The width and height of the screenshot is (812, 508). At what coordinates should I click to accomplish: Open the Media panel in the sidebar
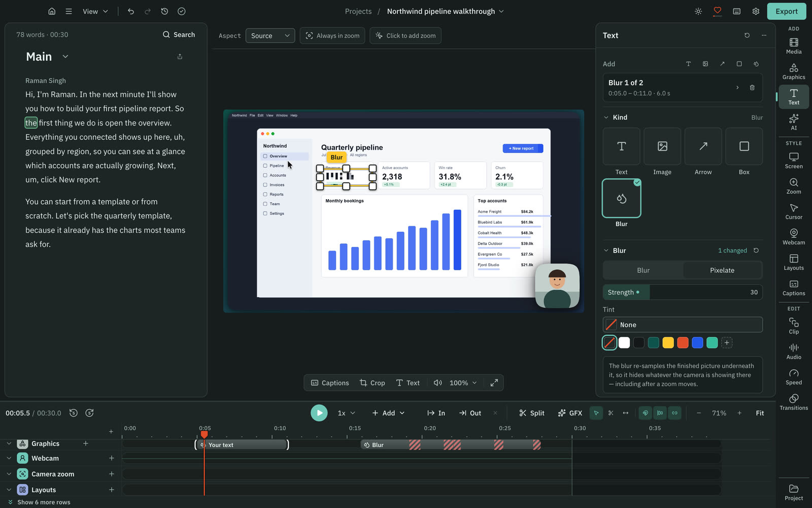click(x=794, y=46)
